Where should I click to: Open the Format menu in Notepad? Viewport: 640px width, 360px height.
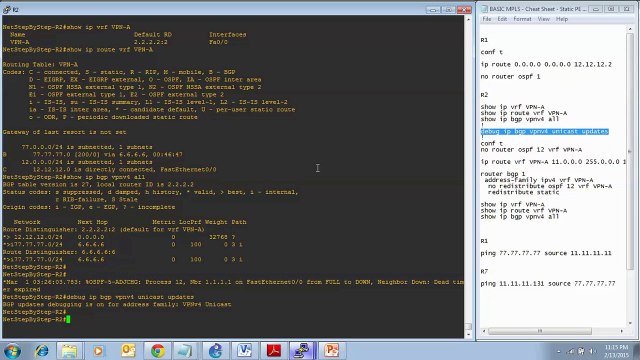click(x=522, y=19)
